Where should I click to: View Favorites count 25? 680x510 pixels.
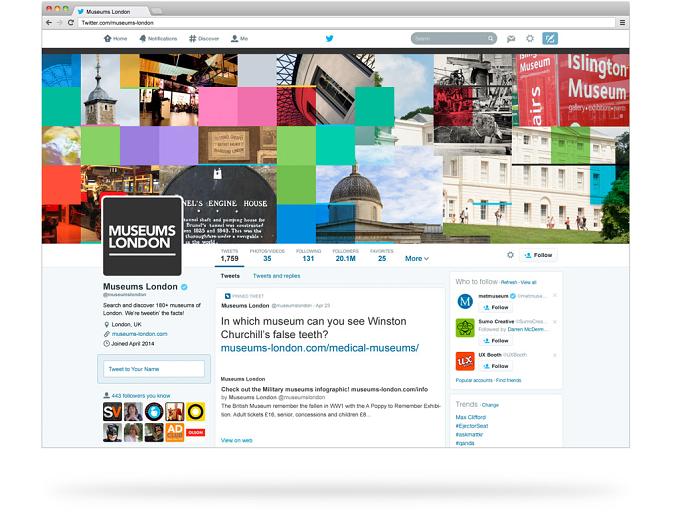[382, 255]
